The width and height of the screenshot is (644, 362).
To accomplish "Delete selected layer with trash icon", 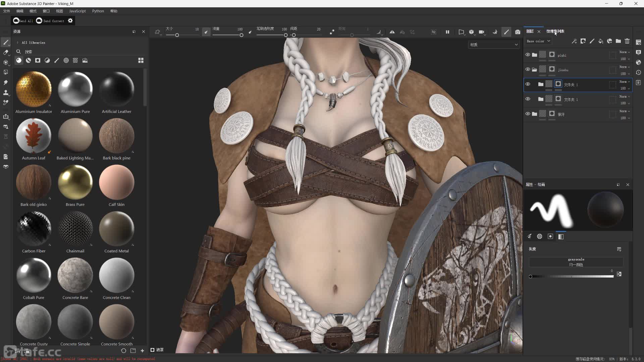I will [x=627, y=41].
